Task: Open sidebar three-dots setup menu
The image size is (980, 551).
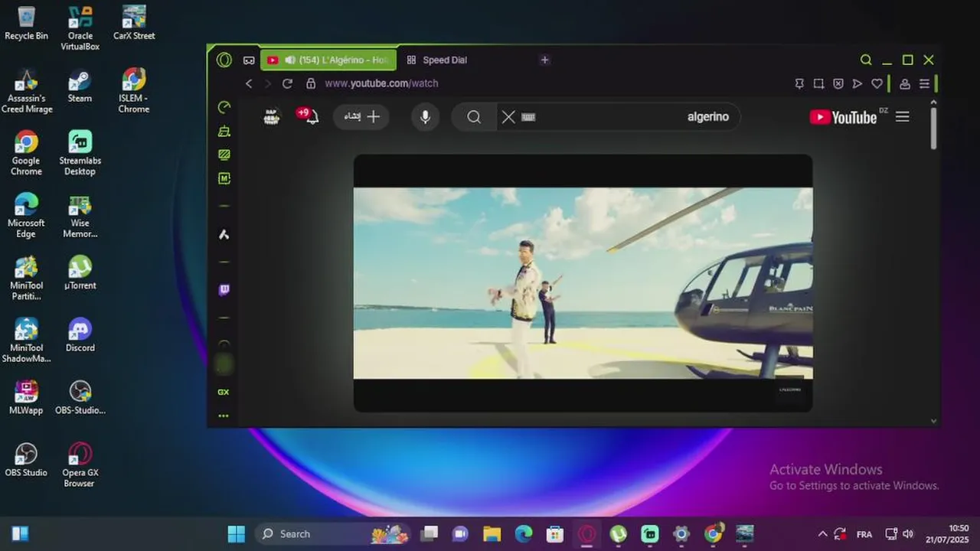Action: point(224,416)
